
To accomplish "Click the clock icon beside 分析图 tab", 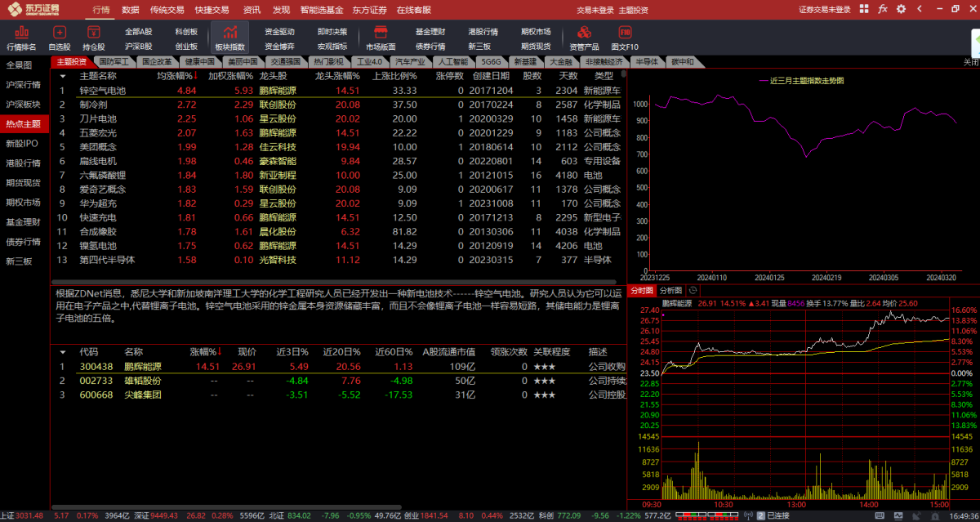I will (693, 290).
